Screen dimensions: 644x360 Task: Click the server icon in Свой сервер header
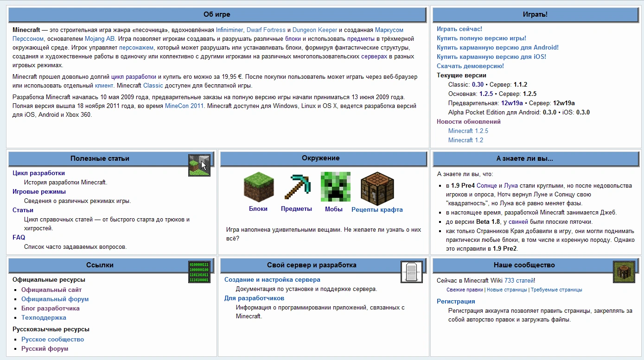(412, 272)
